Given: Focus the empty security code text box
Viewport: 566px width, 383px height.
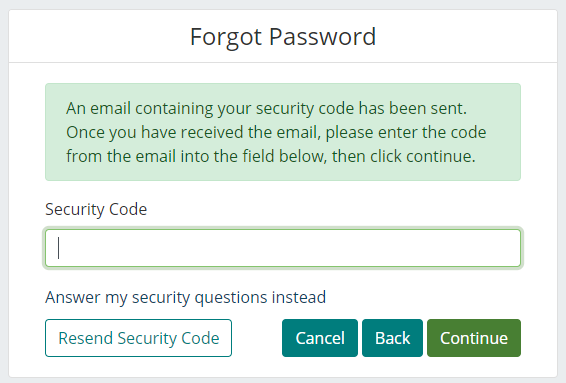Looking at the screenshot, I should [x=283, y=248].
